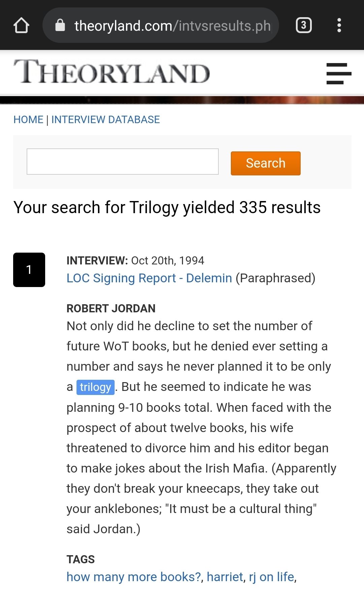This screenshot has width=364, height=597.
Task: Click the 335 results search heading
Action: coord(167,207)
